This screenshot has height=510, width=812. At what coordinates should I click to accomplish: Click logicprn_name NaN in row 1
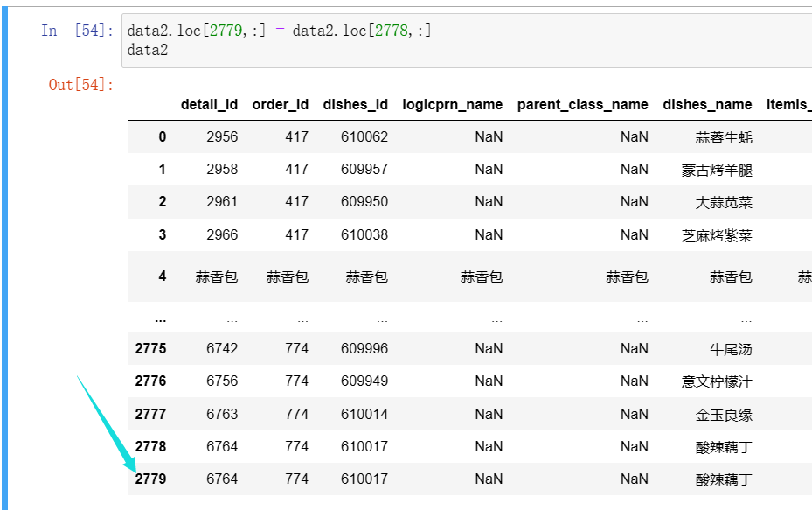point(489,170)
